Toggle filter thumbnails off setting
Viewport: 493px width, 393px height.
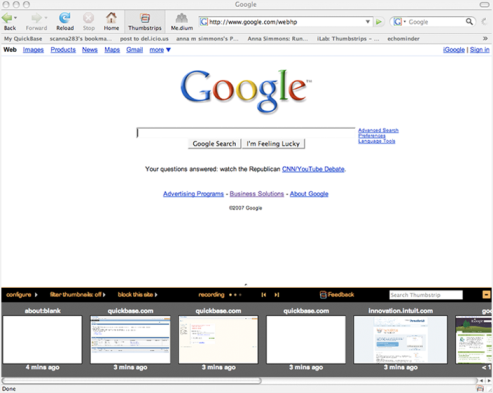[x=78, y=295]
